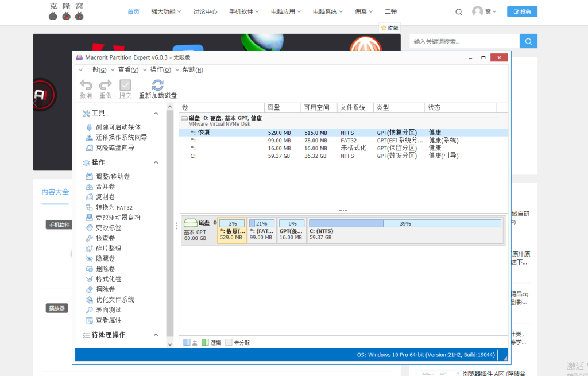The width and height of the screenshot is (588, 376).
Task: Collapse the 工具 section
Action: coord(156,113)
